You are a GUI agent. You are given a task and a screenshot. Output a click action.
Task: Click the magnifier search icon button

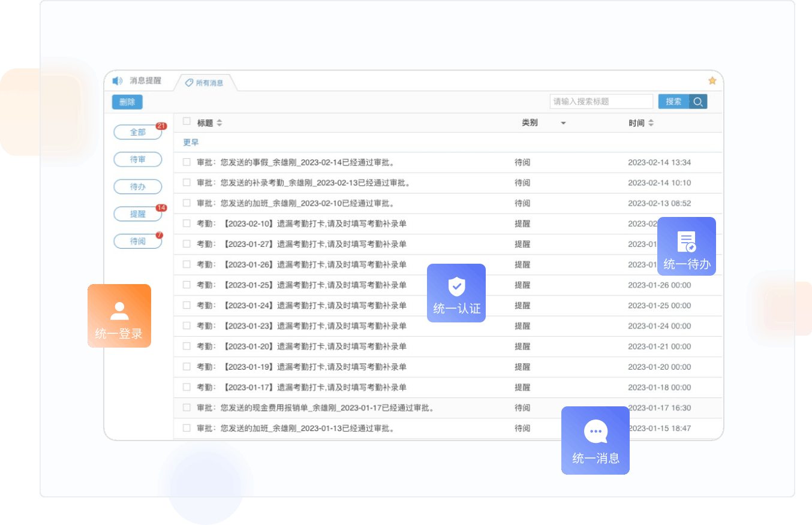pyautogui.click(x=698, y=102)
